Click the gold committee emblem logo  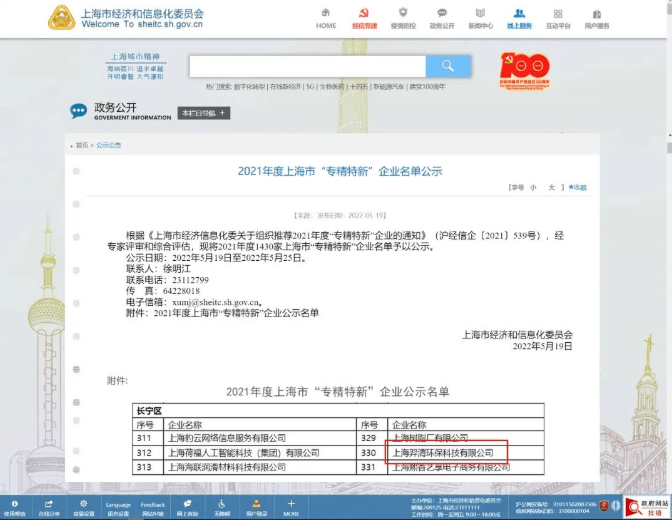click(62, 18)
